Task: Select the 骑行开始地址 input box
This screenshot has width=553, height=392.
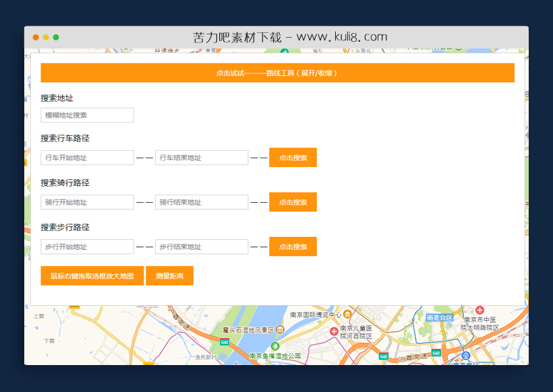Action: point(86,201)
